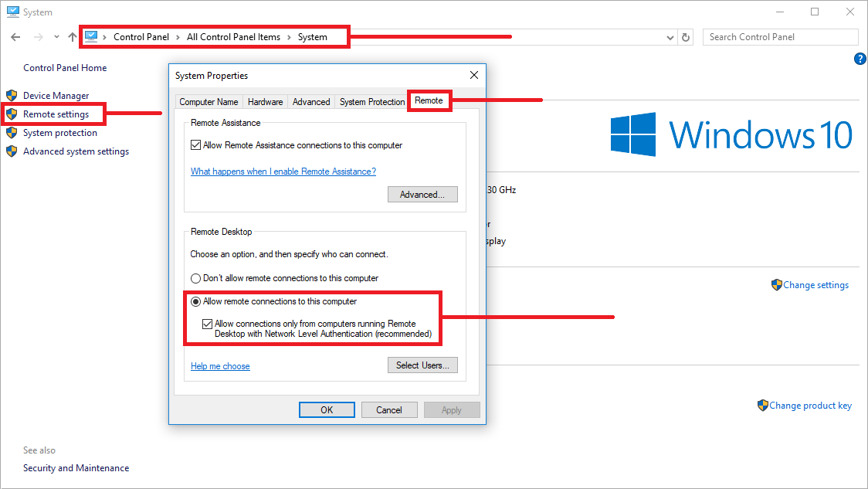Expand the address bar history dropdown

pyautogui.click(x=670, y=38)
